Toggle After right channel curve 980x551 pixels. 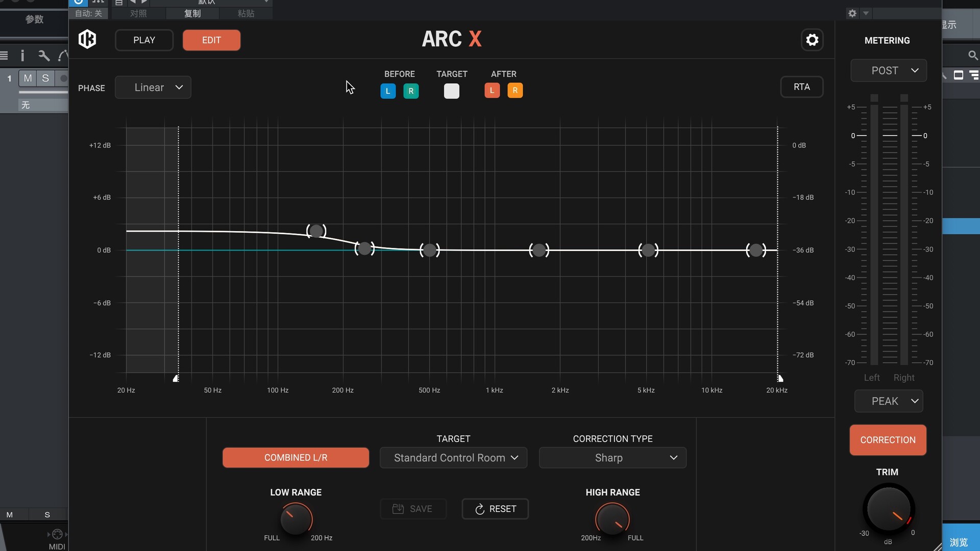coord(514,90)
